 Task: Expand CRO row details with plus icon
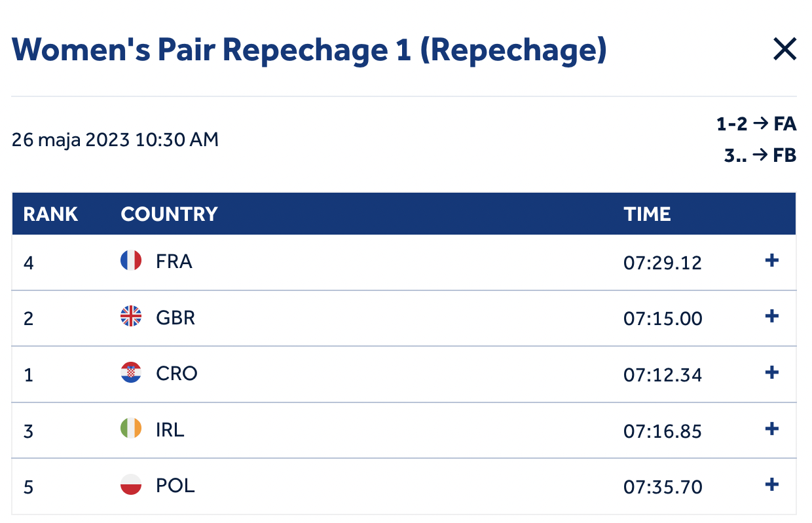click(x=772, y=373)
